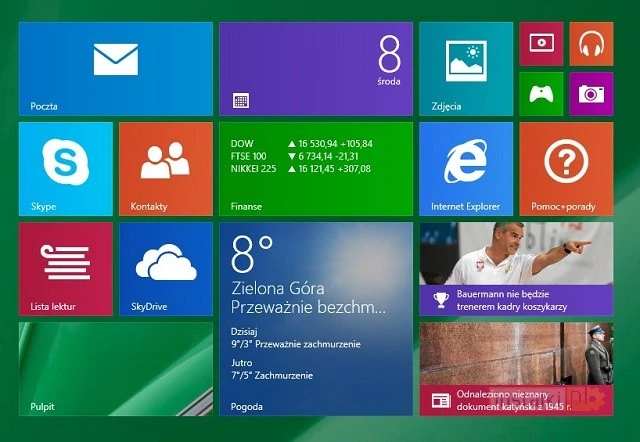Viewport: 640px width, 442px height.
Task: Switch to the Pulpit desktop tile
Action: coord(115,368)
